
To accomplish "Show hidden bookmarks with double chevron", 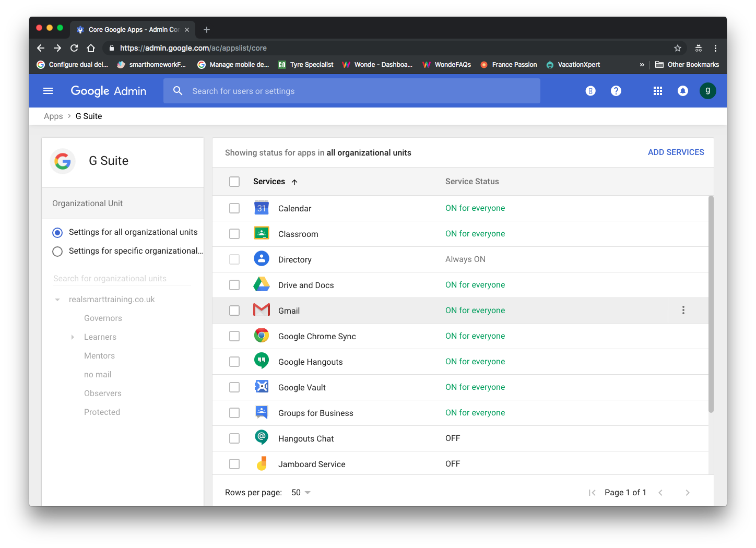I will click(642, 65).
